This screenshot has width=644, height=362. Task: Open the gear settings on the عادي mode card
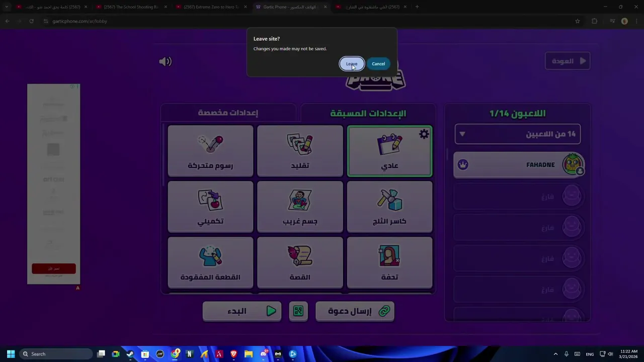424,134
